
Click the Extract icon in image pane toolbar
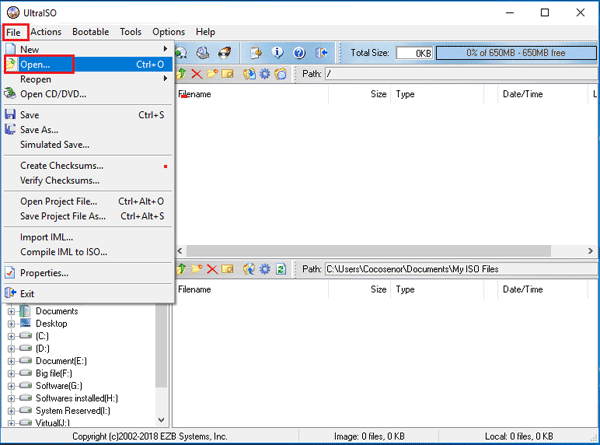pyautogui.click(x=249, y=73)
